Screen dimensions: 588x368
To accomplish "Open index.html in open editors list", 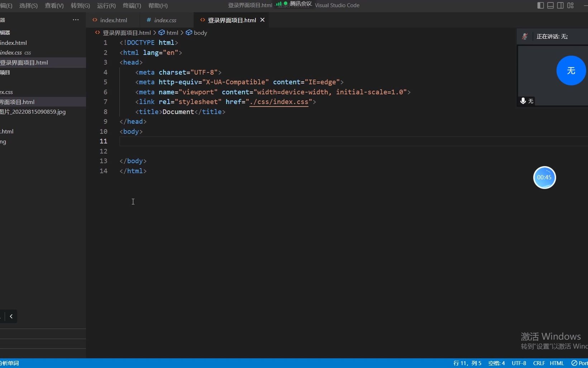I will [43, 43].
